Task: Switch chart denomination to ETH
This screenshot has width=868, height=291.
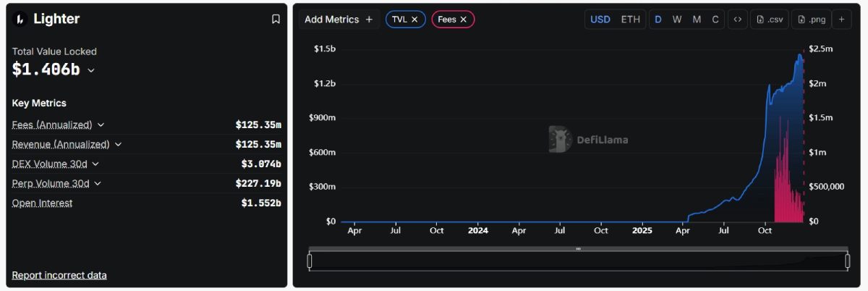Action: pyautogui.click(x=630, y=20)
